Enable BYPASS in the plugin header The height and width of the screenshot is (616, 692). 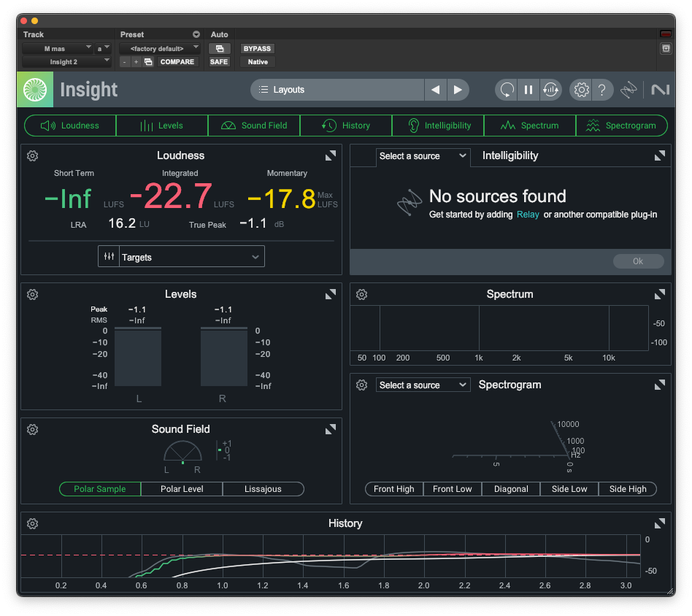click(x=257, y=47)
